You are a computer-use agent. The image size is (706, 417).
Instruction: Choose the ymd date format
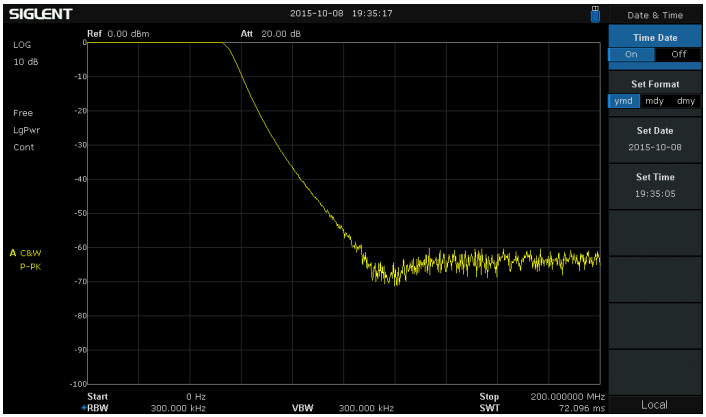[624, 101]
